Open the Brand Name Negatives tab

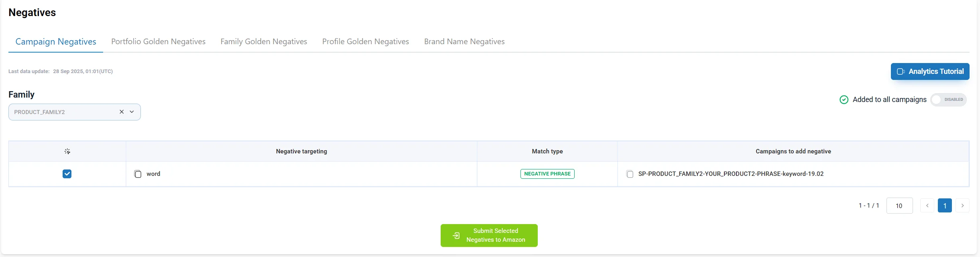click(x=464, y=41)
